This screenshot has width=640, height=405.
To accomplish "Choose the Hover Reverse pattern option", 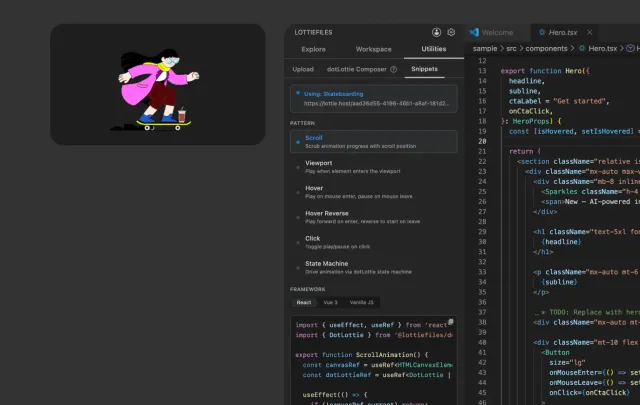I will tap(373, 217).
